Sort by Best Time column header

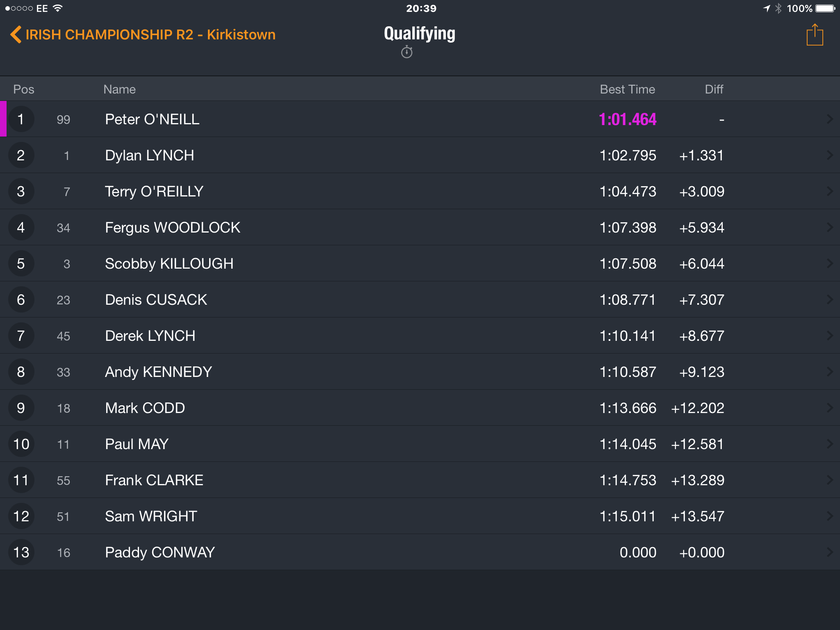(627, 89)
